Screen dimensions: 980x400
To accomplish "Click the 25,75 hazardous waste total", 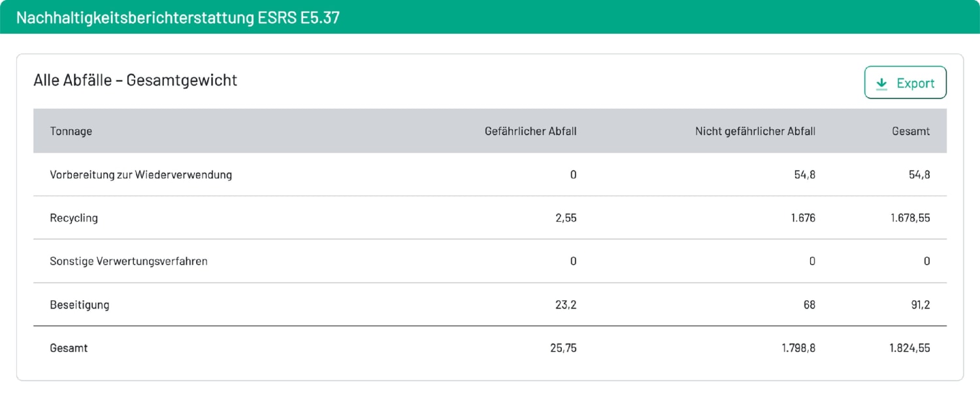I will point(563,348).
